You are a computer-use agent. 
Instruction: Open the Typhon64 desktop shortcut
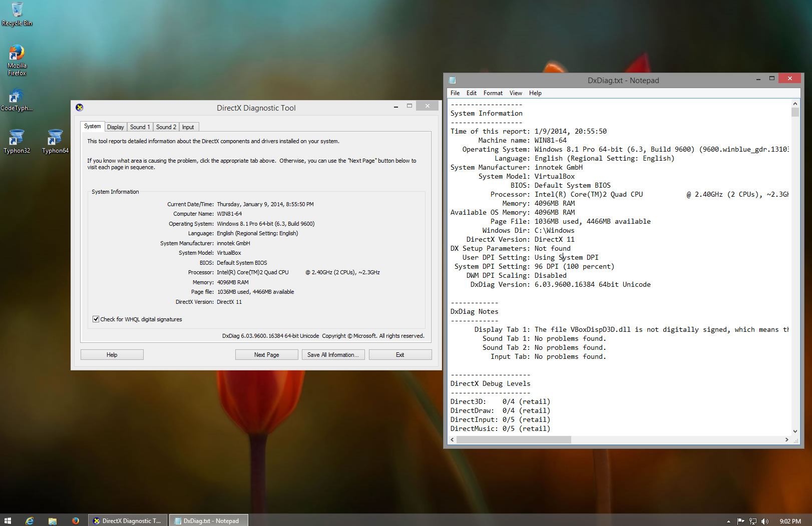55,141
